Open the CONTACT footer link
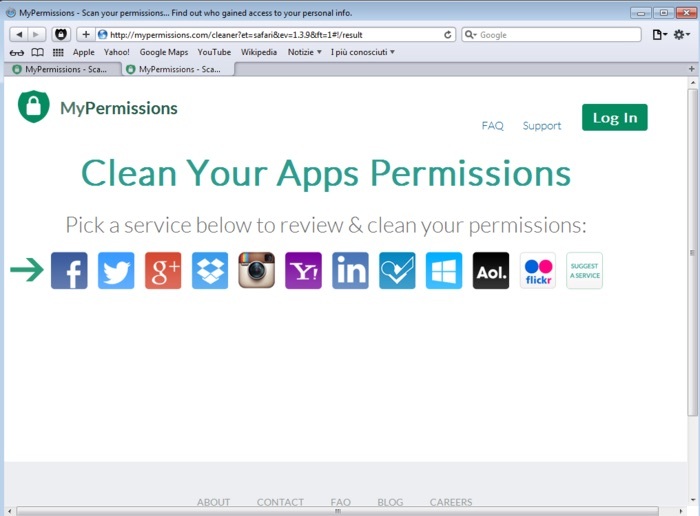Screen dimensions: 700x516 point(280,502)
